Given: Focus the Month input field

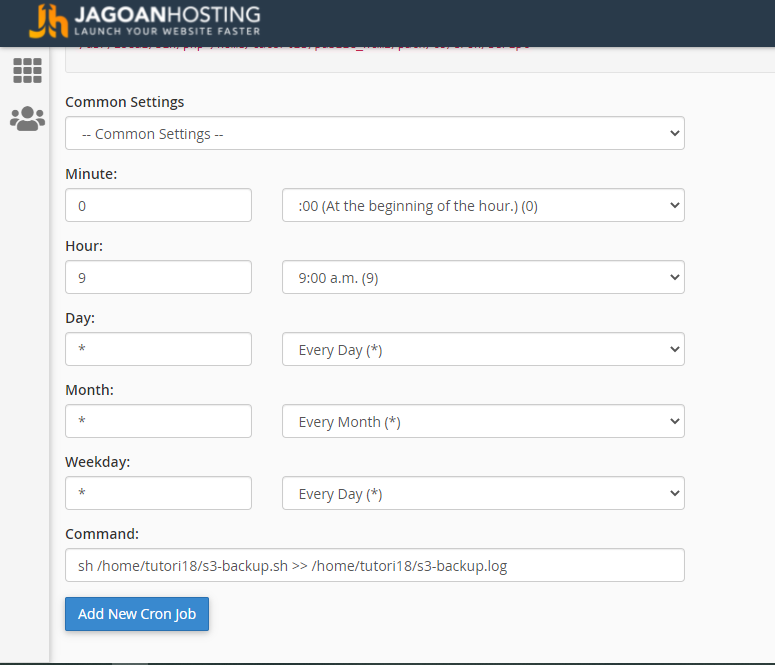Looking at the screenshot, I should 158,421.
